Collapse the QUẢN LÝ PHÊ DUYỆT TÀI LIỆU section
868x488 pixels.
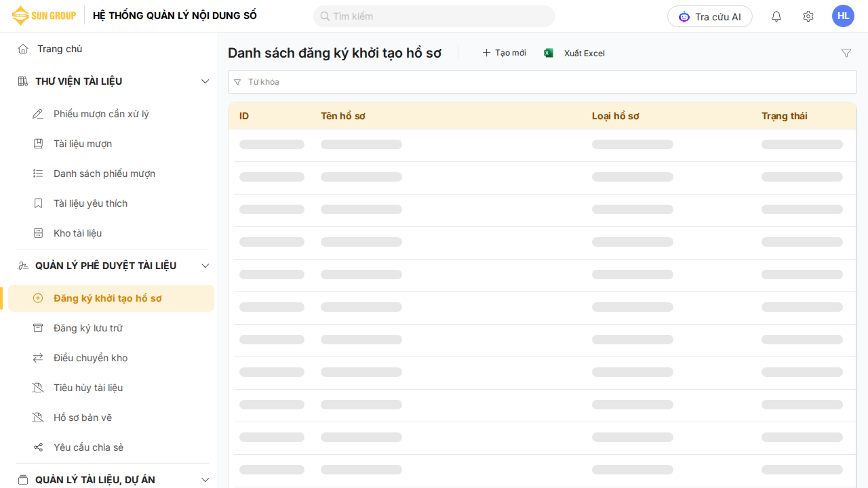tap(205, 266)
